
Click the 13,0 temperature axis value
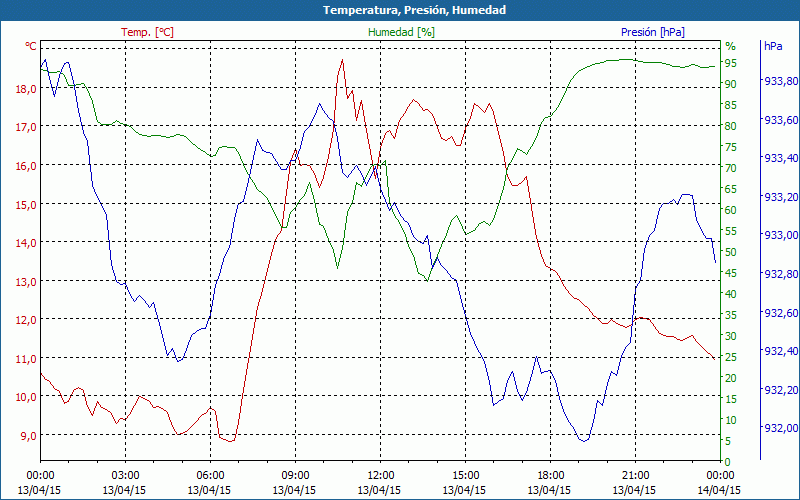tap(27, 282)
